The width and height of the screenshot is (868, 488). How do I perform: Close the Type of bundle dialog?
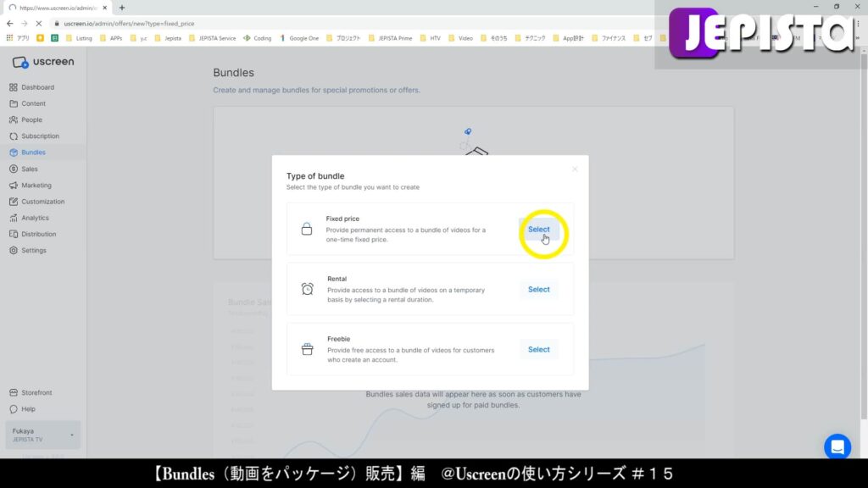(575, 169)
